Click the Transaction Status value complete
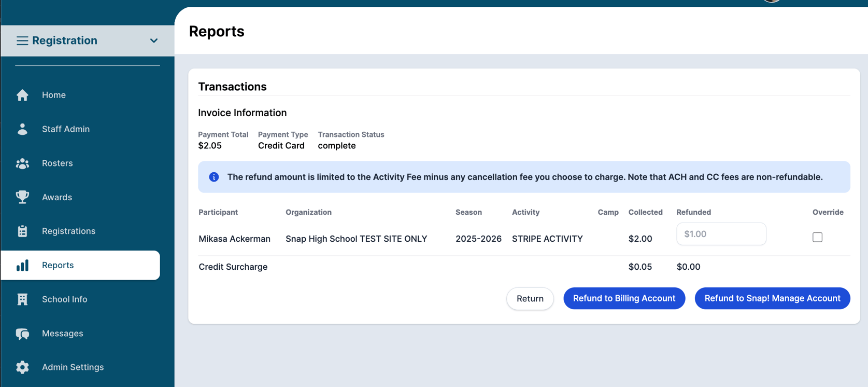Image resolution: width=868 pixels, height=387 pixels. tap(337, 146)
